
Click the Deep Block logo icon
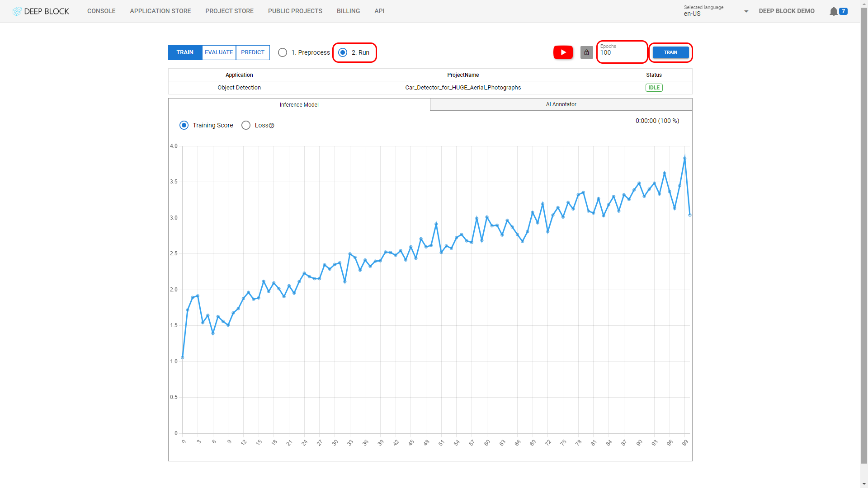(17, 11)
